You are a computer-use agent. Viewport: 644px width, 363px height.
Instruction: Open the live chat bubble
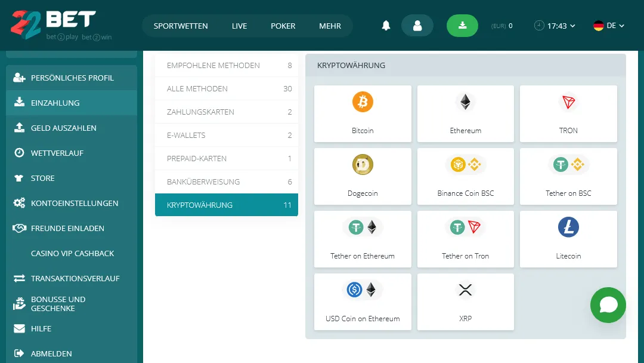608,305
